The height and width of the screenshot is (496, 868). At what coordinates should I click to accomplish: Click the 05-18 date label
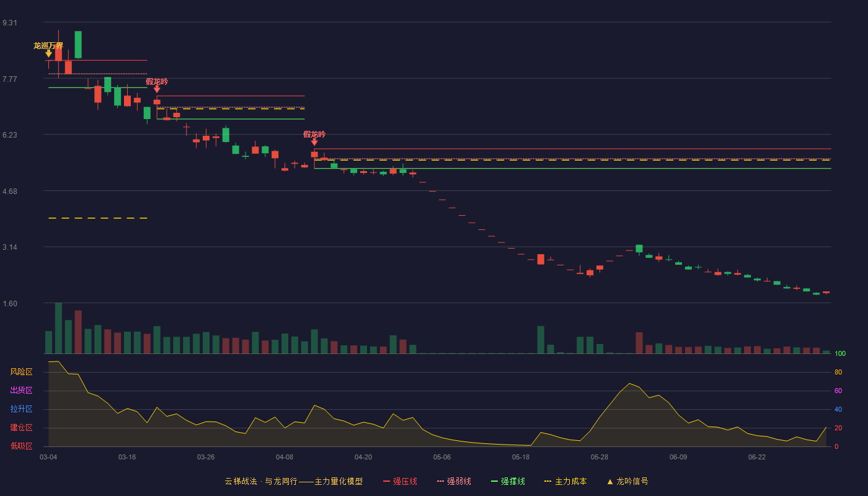coord(521,457)
